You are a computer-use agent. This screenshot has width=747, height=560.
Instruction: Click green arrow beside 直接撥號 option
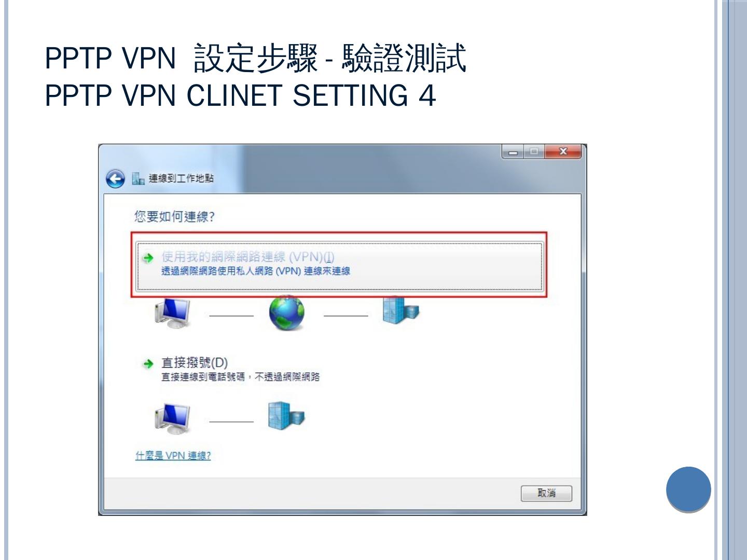tap(148, 364)
